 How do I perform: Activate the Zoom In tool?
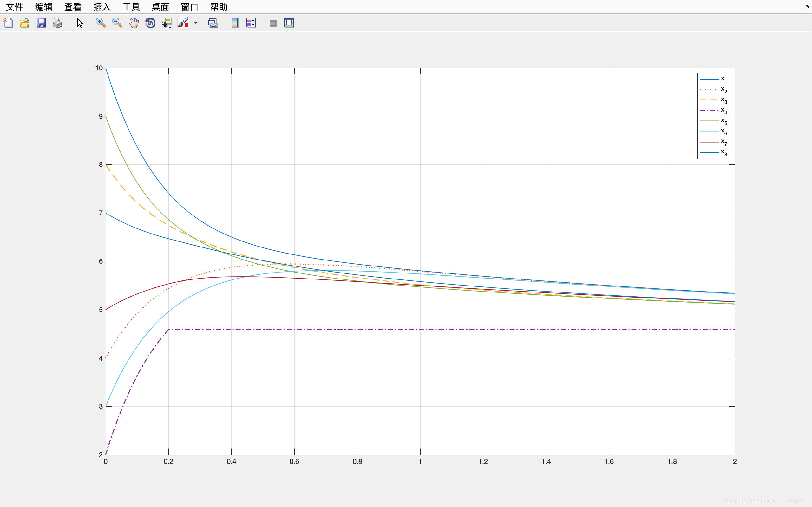[101, 23]
